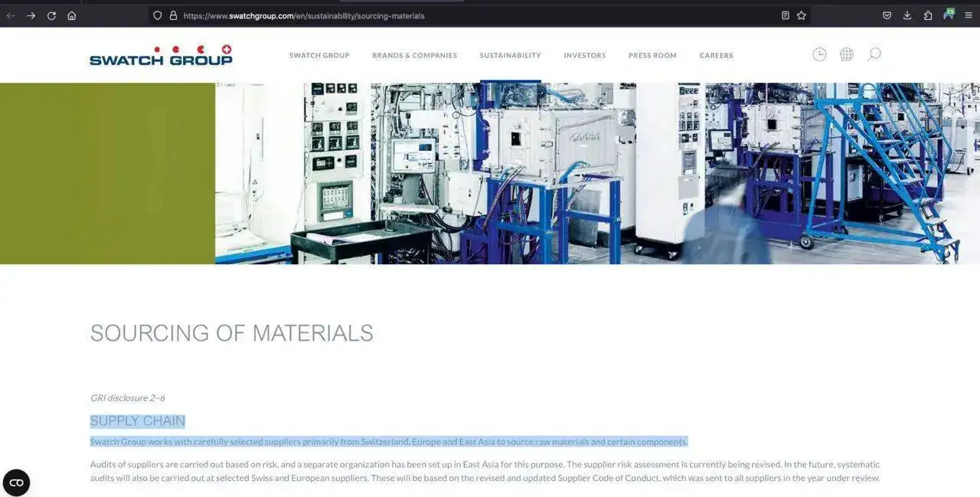The width and height of the screenshot is (980, 497).
Task: Toggle reader view in the address bar
Action: point(785,15)
